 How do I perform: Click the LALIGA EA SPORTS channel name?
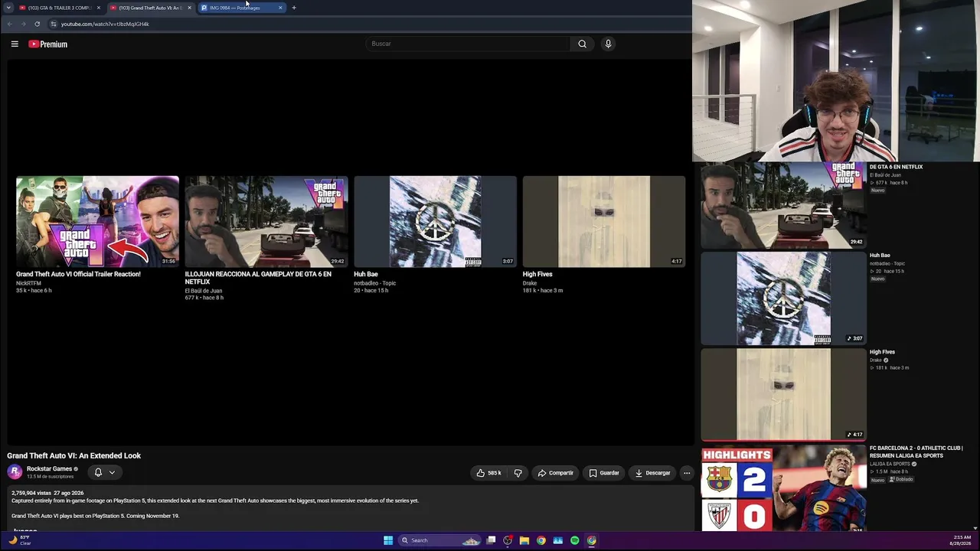click(x=890, y=464)
